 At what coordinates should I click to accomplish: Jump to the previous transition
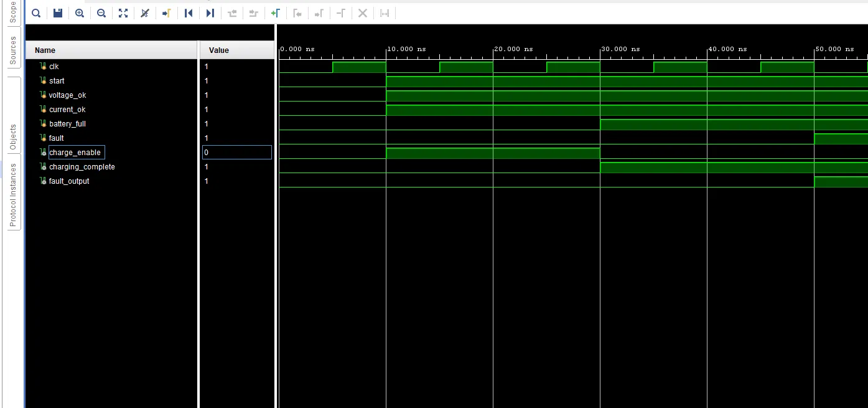232,13
